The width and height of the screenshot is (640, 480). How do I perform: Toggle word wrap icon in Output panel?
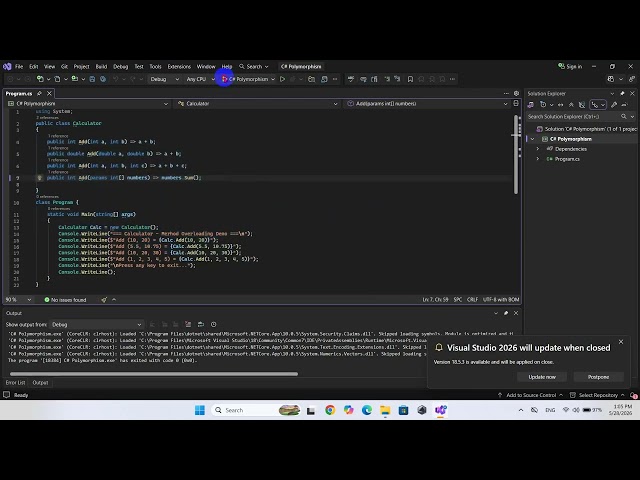[201, 324]
